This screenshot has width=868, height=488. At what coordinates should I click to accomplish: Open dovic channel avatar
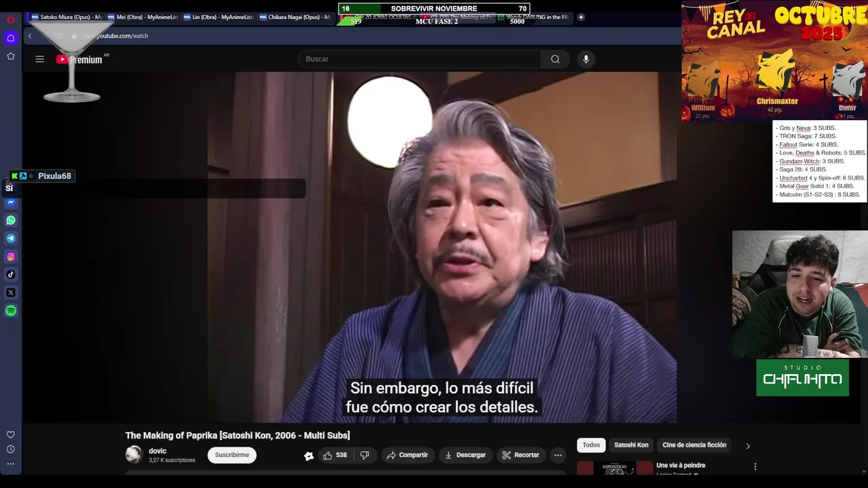(x=134, y=454)
